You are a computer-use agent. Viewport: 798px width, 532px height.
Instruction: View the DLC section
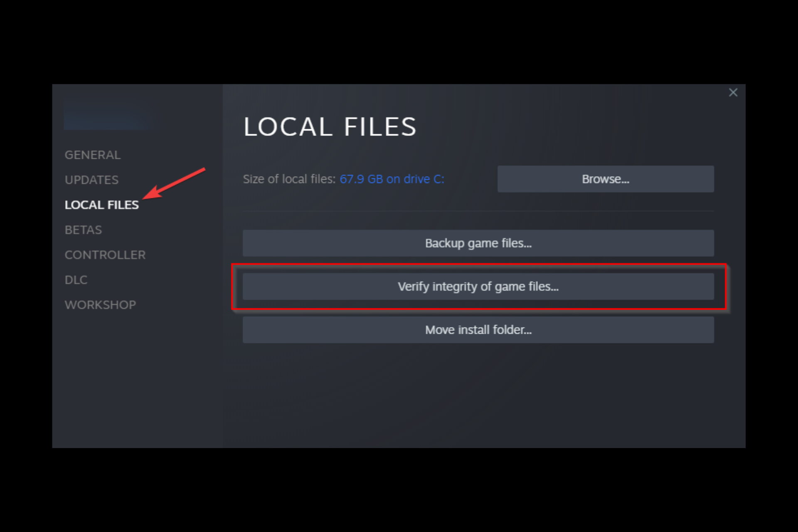coord(76,279)
